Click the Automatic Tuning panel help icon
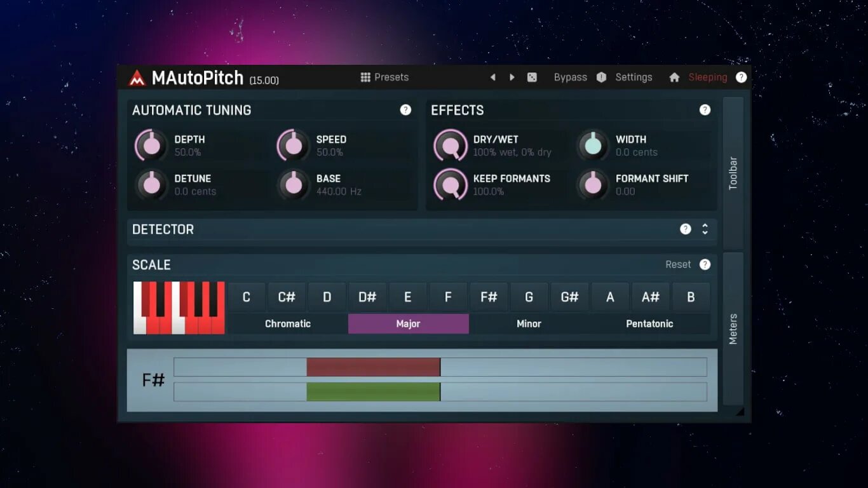Image resolution: width=868 pixels, height=488 pixels. click(x=406, y=109)
